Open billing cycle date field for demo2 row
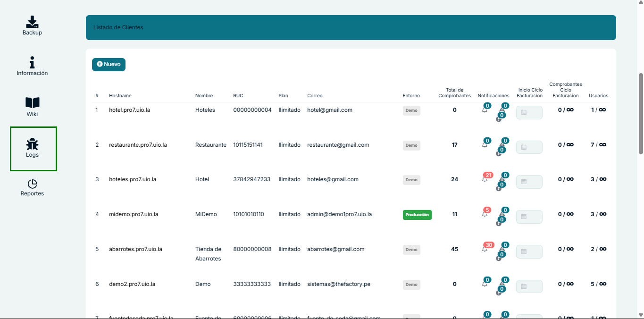Screen dimensions: 644x319 [x=529, y=286]
